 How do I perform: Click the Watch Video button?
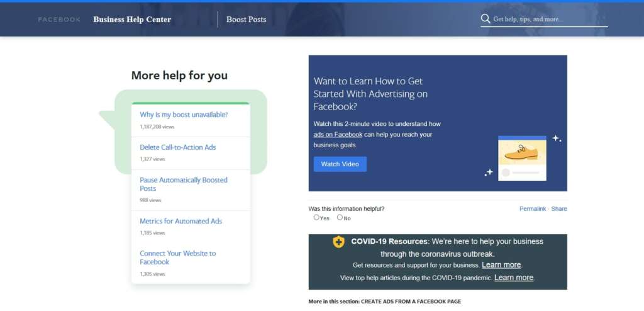340,164
